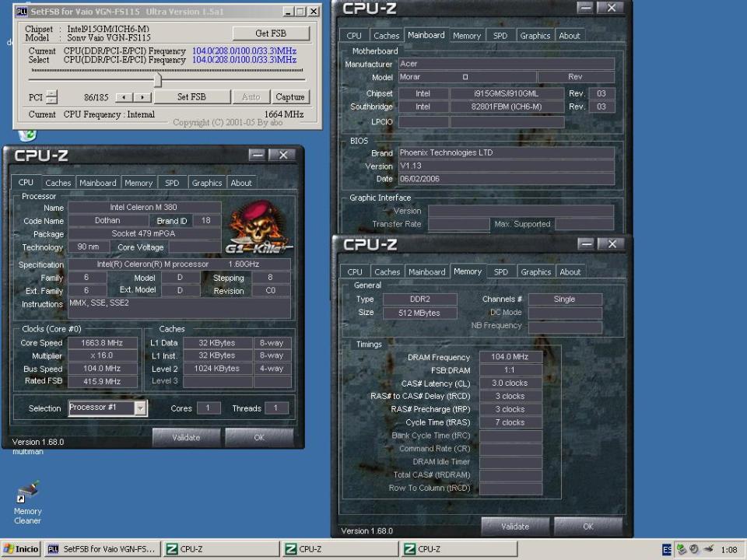Open Graphics tab in Mainboard window
This screenshot has width=747, height=560.
[535, 36]
